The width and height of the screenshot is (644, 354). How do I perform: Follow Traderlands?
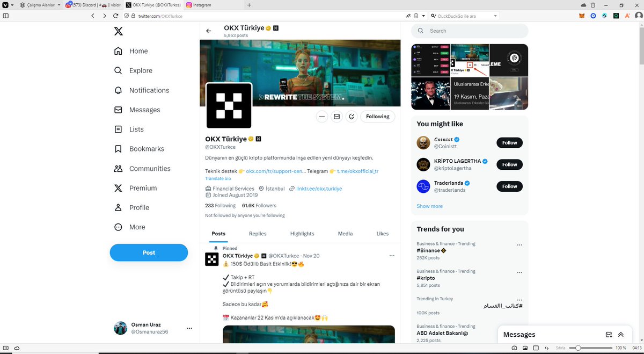coord(509,186)
